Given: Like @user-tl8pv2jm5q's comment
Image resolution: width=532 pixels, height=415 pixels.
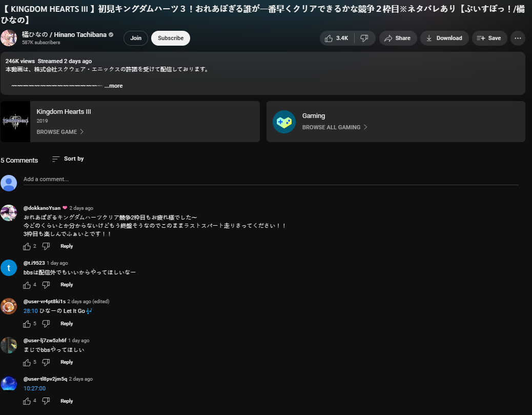Looking at the screenshot, I should pos(27,402).
